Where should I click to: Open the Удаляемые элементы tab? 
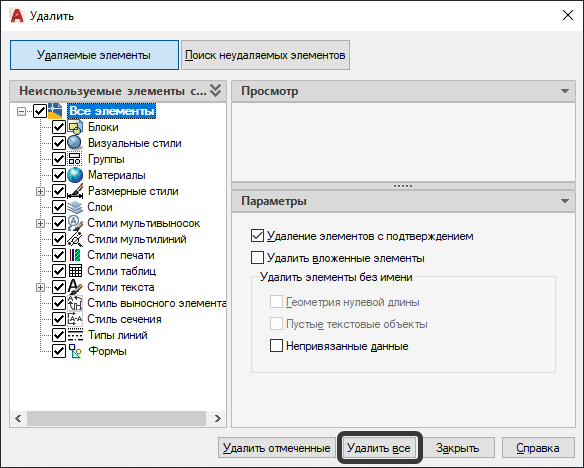tap(94, 55)
